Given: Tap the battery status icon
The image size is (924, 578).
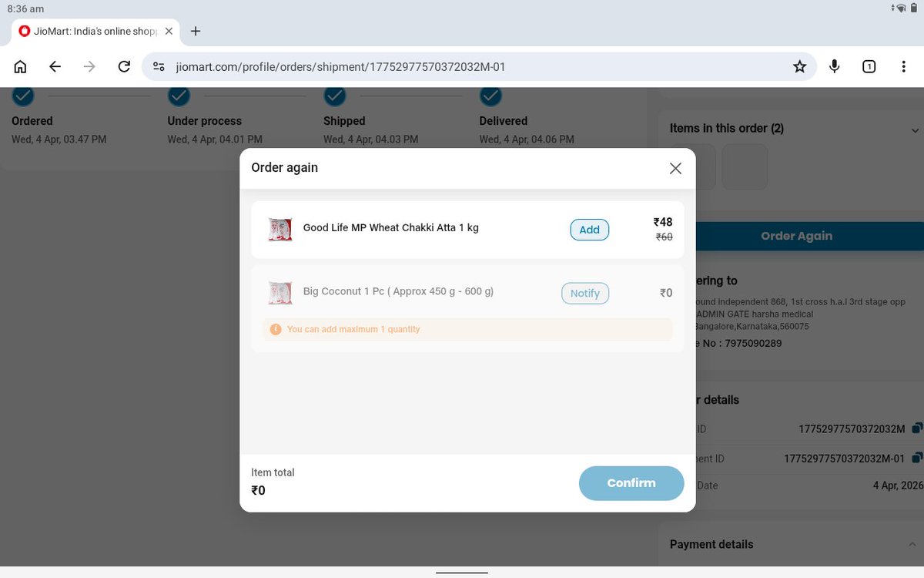Looking at the screenshot, I should click(913, 8).
